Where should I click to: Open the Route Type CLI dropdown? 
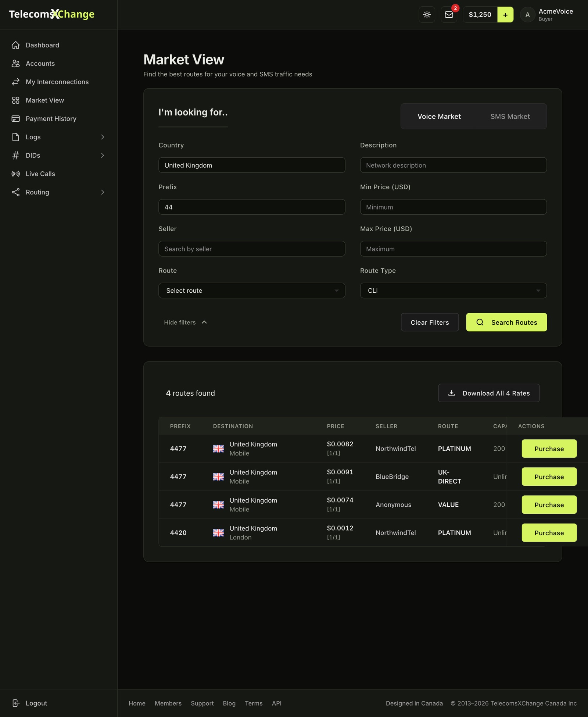pyautogui.click(x=453, y=290)
